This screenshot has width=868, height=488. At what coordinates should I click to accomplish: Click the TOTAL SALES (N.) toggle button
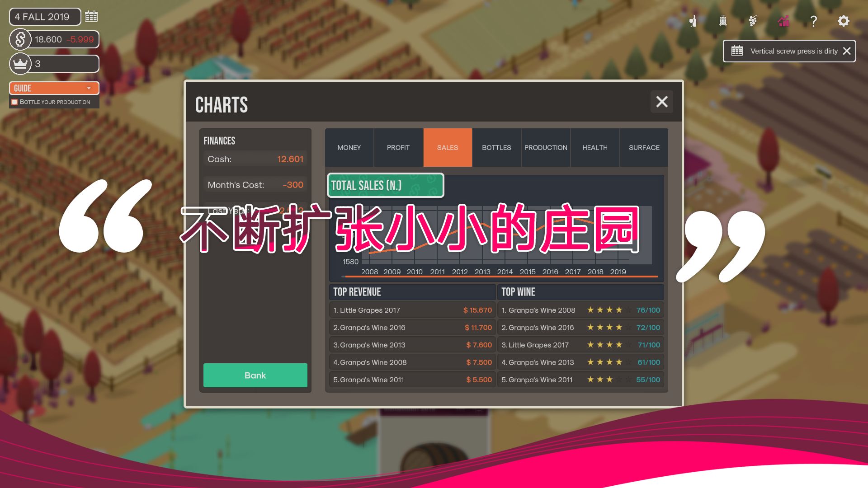click(x=386, y=185)
